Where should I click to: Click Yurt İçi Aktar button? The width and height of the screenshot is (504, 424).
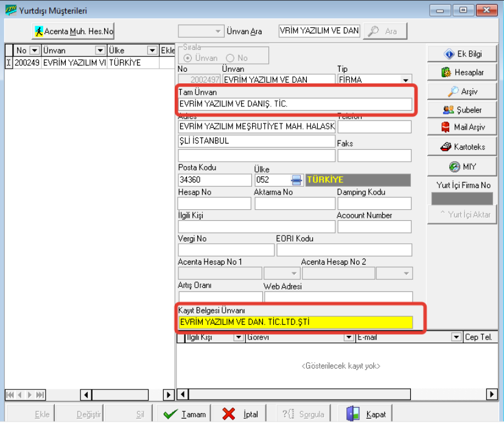(462, 214)
